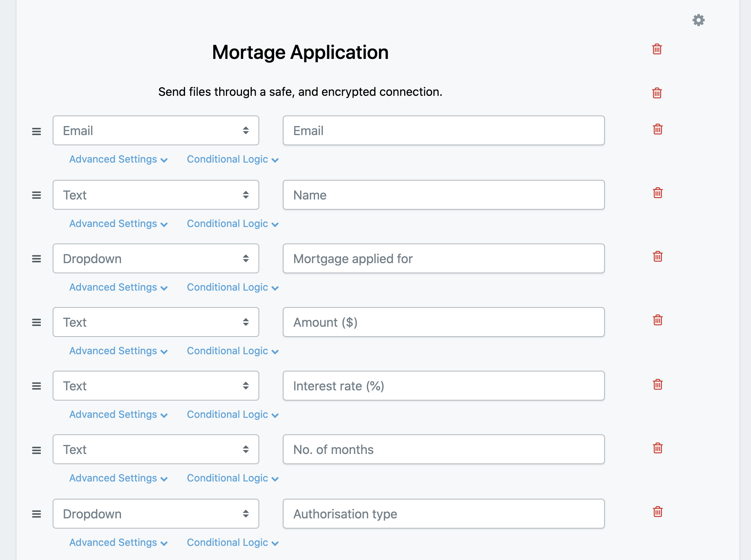Grab the drag handle of Email row

[37, 132]
